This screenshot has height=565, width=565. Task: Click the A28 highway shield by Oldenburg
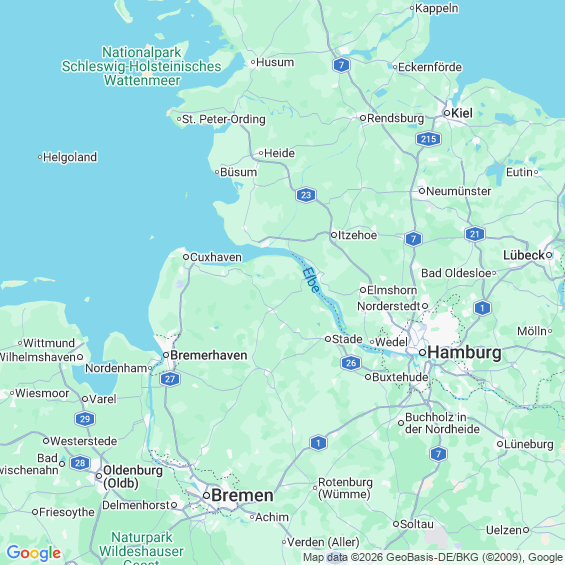click(80, 463)
